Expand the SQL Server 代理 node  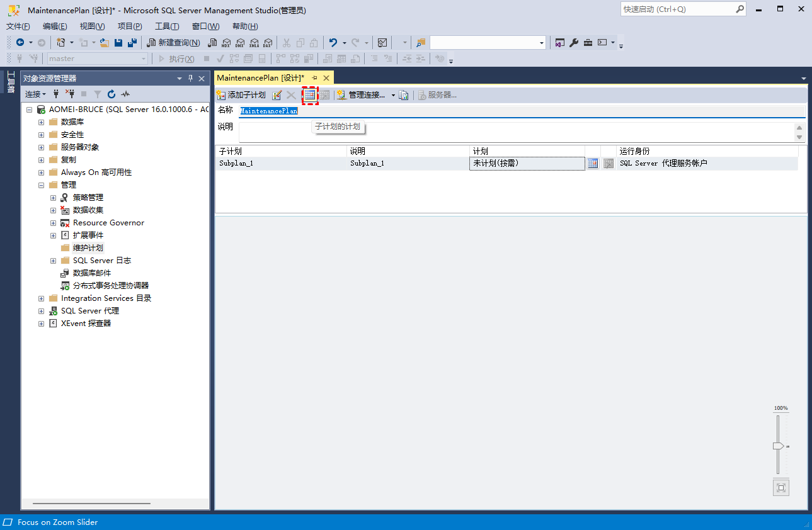(x=41, y=311)
